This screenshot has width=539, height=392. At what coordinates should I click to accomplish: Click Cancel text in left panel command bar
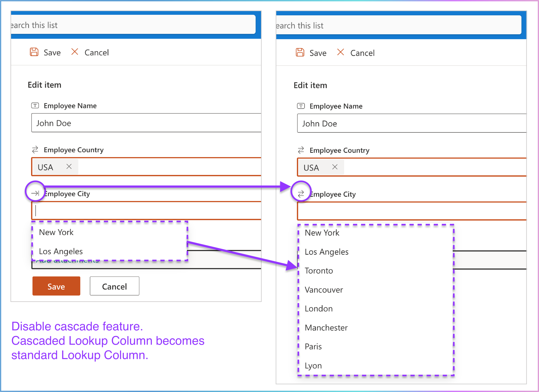pyautogui.click(x=97, y=53)
